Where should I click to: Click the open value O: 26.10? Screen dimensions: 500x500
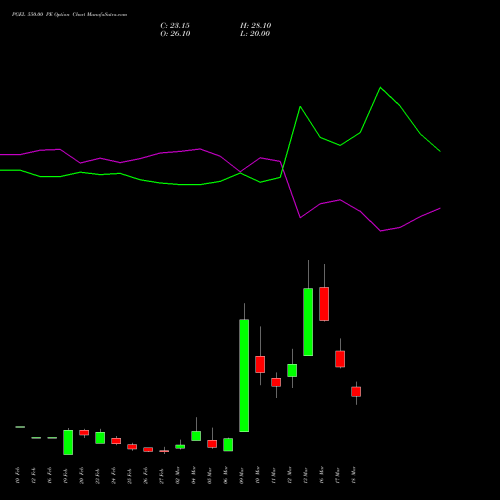click(175, 34)
